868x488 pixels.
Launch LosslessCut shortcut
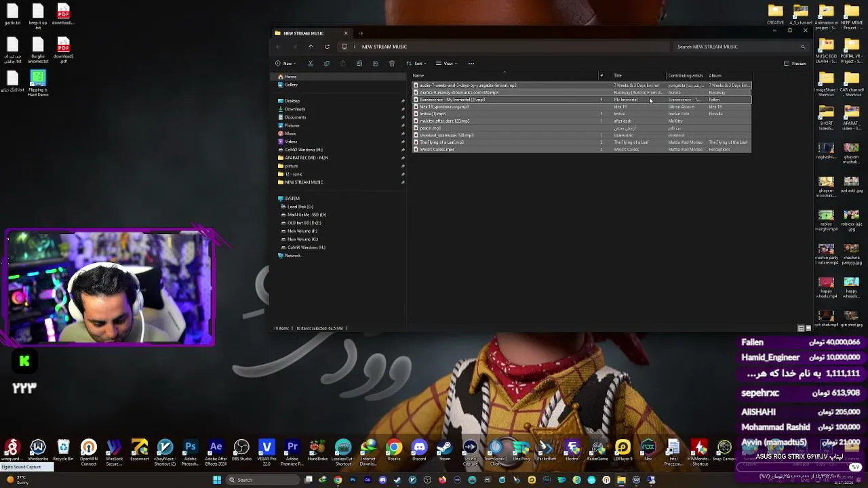click(343, 452)
